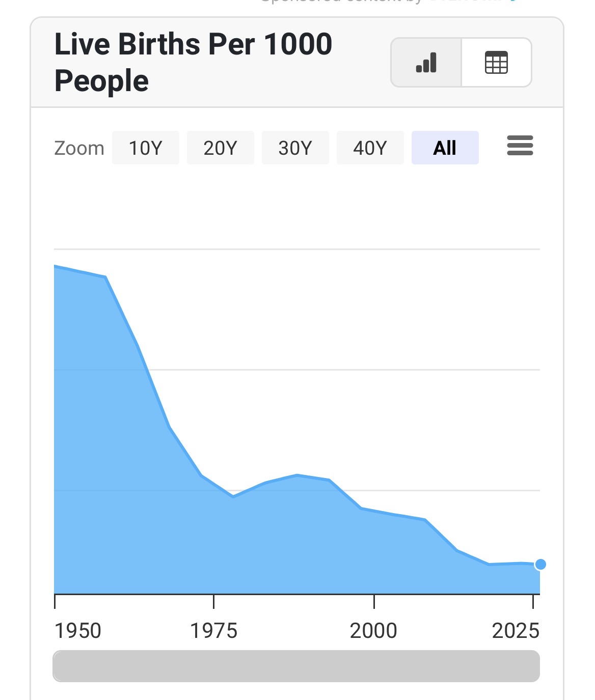This screenshot has width=595, height=700.
Task: Switch to bar chart view icon
Action: pos(426,63)
